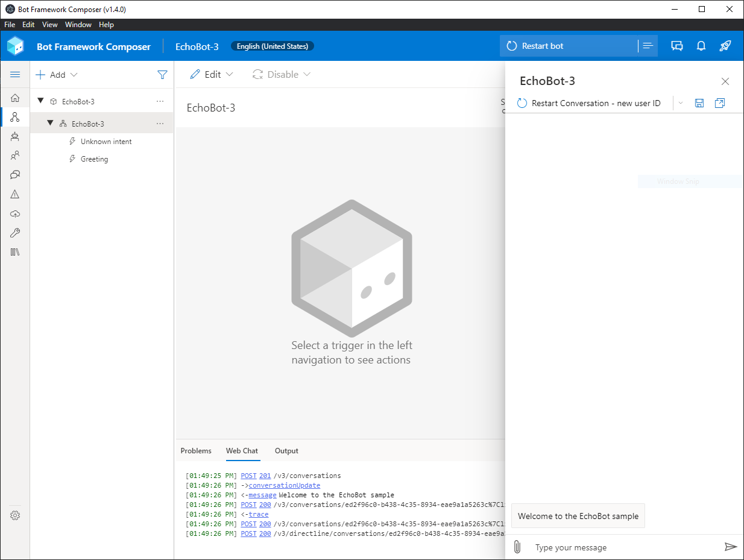
Task: Attach a file in Web Chat
Action: tap(517, 547)
